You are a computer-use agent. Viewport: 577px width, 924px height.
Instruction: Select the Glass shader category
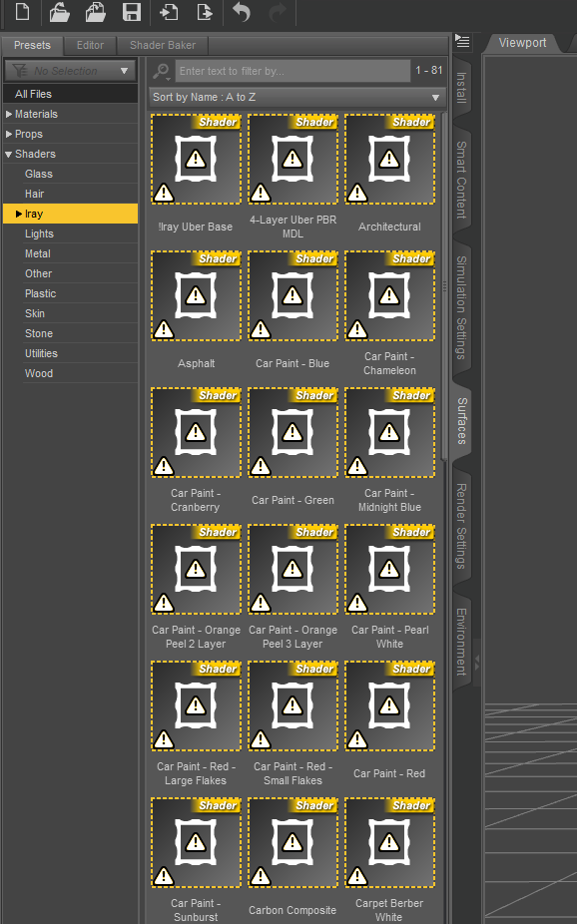tap(39, 174)
